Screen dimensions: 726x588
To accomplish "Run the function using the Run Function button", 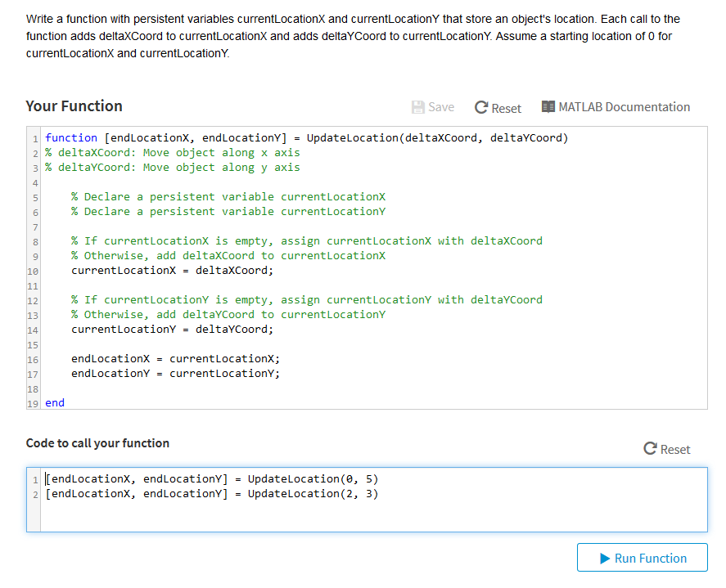I will [x=643, y=557].
